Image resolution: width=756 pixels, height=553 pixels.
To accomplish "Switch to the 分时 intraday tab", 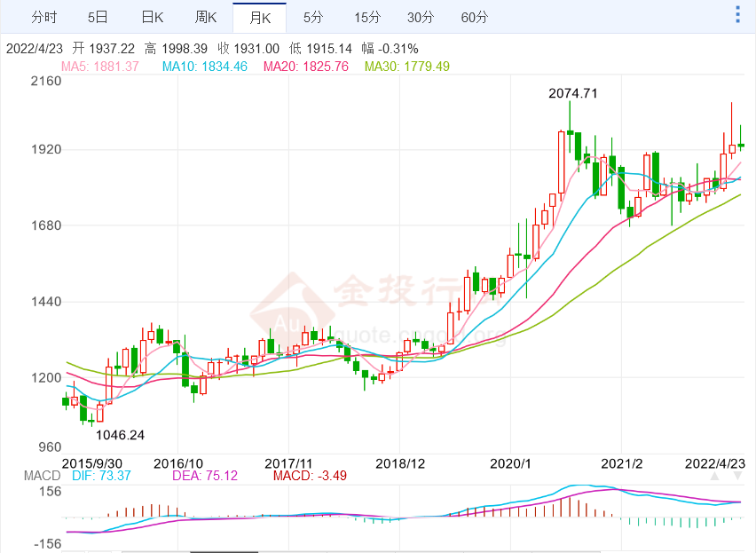I will pos(43,17).
